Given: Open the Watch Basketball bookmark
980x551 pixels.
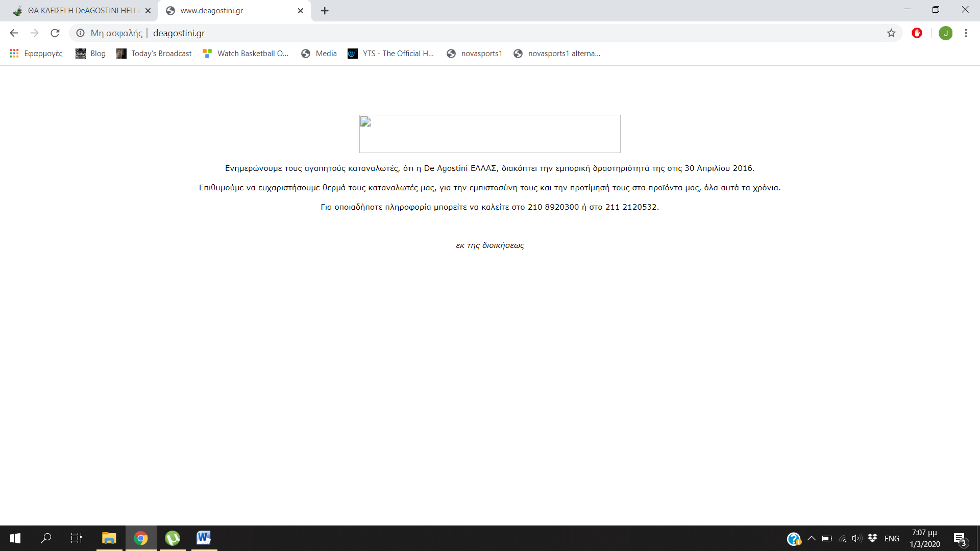Looking at the screenshot, I should [x=246, y=54].
